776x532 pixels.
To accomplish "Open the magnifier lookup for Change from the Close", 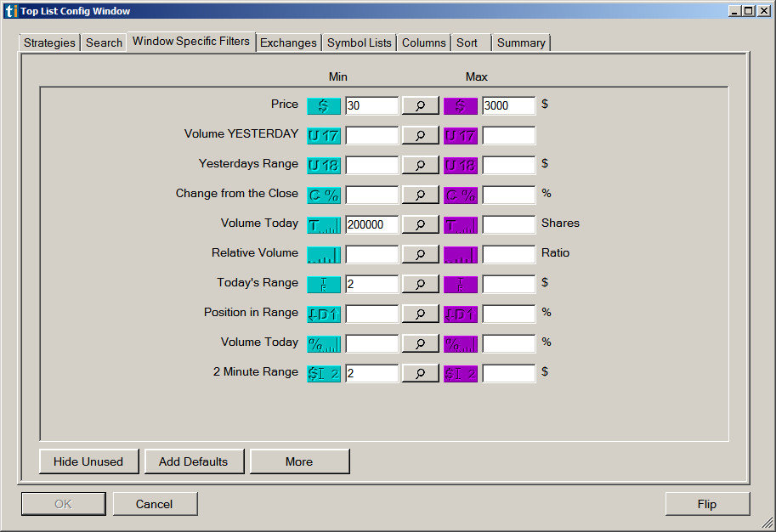I will pos(420,195).
